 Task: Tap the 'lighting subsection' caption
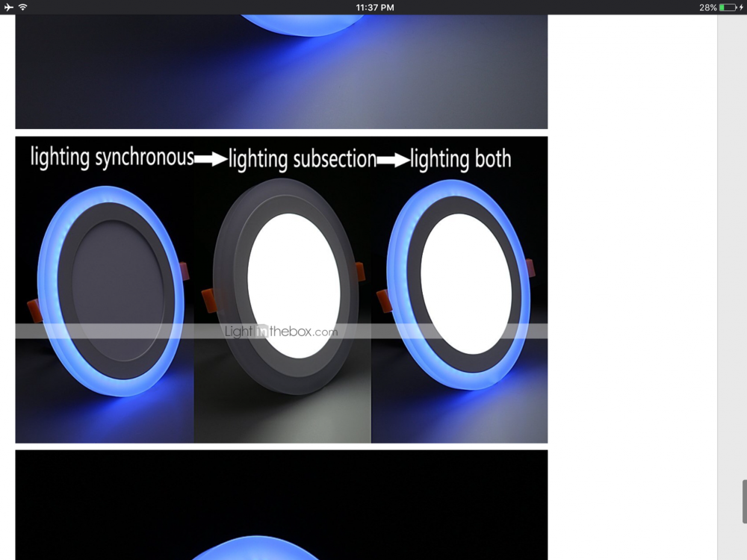tap(303, 158)
